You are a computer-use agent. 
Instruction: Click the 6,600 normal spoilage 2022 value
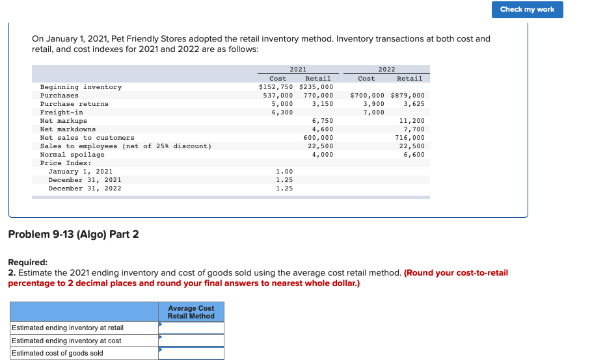[414, 155]
